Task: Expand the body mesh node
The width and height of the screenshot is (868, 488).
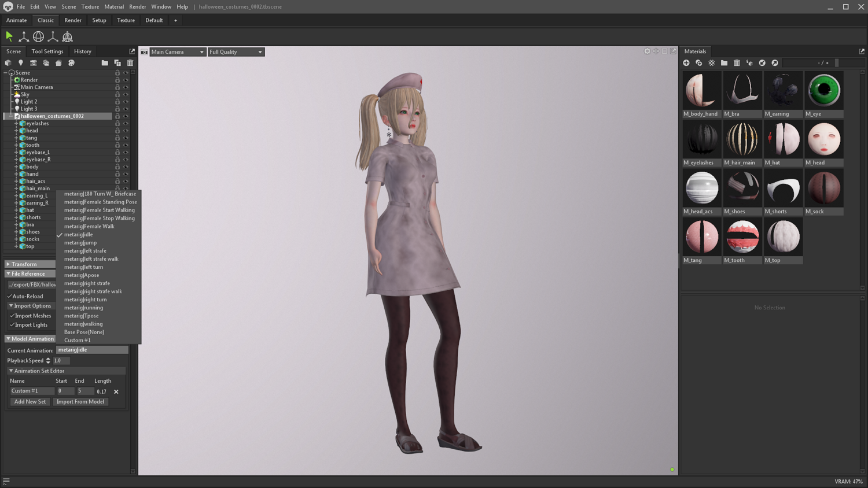Action: [16, 167]
